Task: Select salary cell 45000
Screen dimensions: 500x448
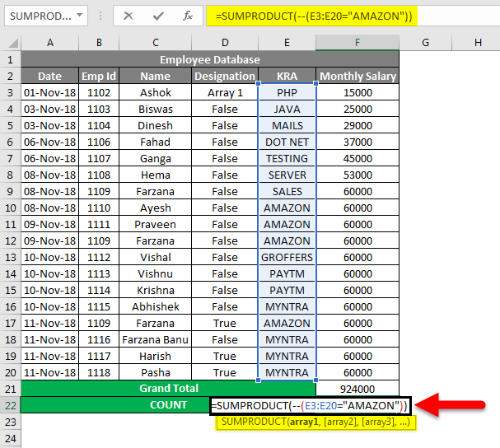Action: 357,158
